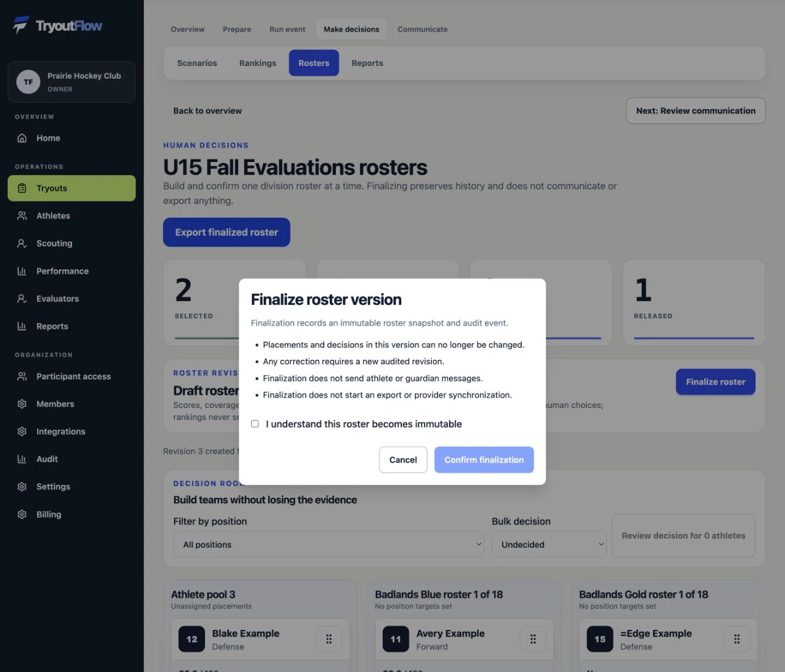Click the Audit chart icon
The image size is (785, 672).
22,460
